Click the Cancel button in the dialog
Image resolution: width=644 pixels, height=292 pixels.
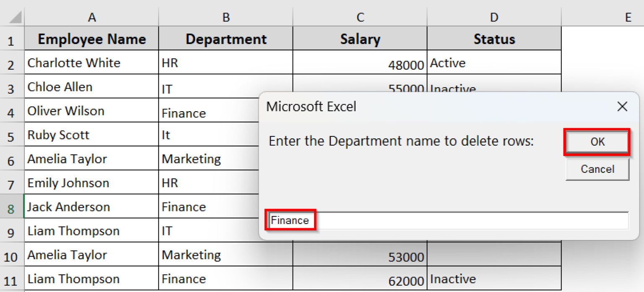[x=597, y=169]
